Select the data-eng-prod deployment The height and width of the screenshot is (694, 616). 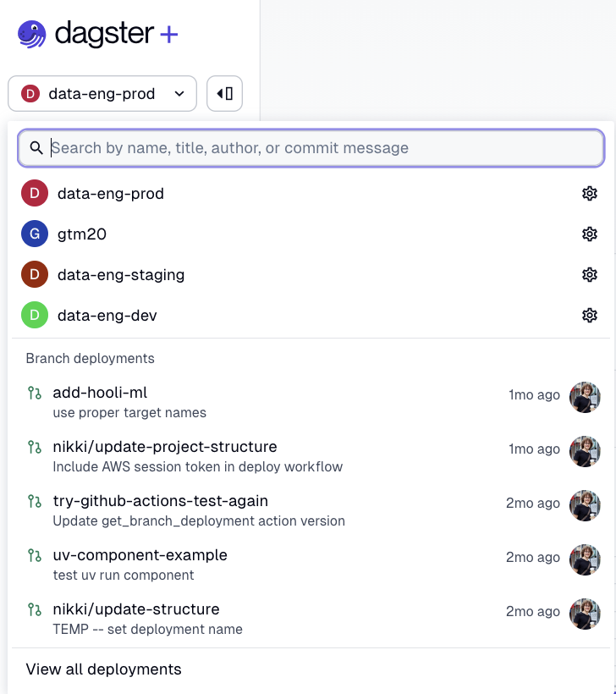coord(110,194)
